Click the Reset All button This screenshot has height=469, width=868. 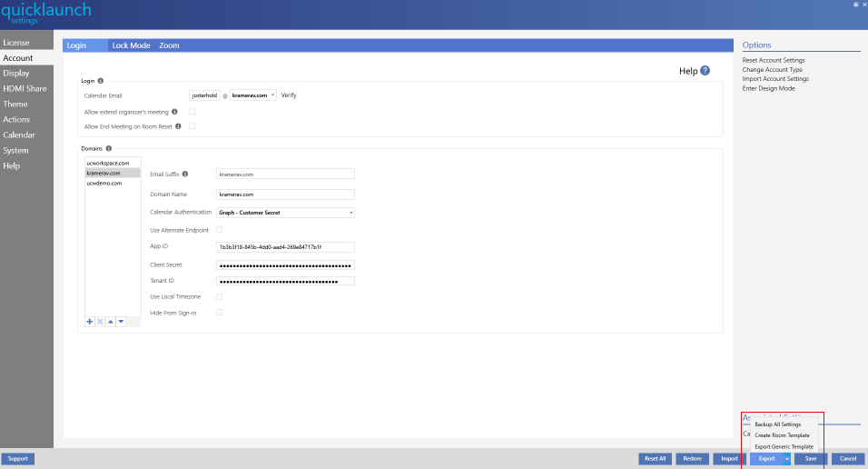[655, 458]
